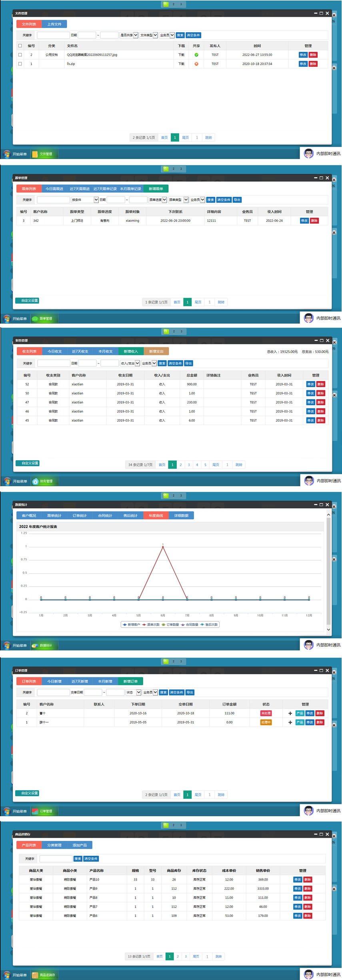Switch to desktop page 3 above 财务管理 window
Screen dimensions: 342x980
point(181,332)
